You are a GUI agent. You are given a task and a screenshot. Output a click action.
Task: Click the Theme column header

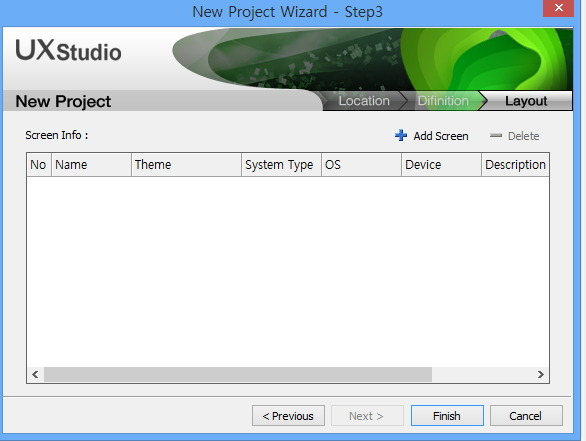tap(186, 164)
